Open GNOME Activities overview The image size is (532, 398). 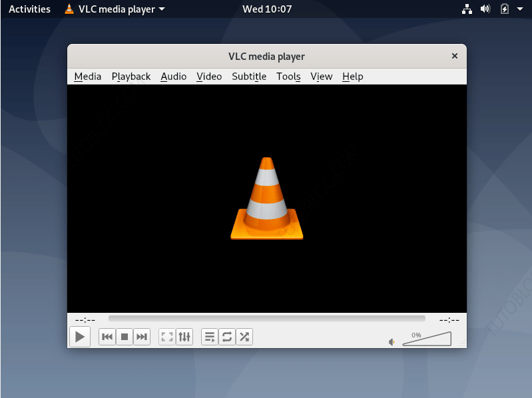pyautogui.click(x=29, y=9)
